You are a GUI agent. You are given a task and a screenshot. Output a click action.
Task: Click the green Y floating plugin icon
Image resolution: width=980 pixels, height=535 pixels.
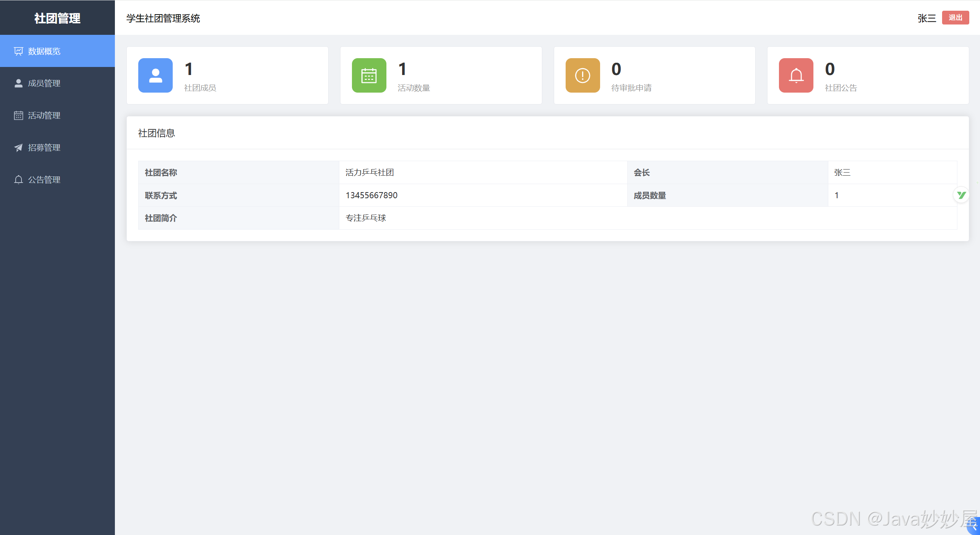click(961, 195)
